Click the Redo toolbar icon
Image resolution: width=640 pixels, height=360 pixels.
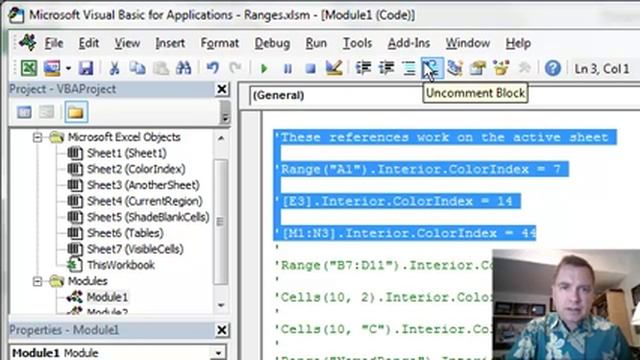(235, 68)
